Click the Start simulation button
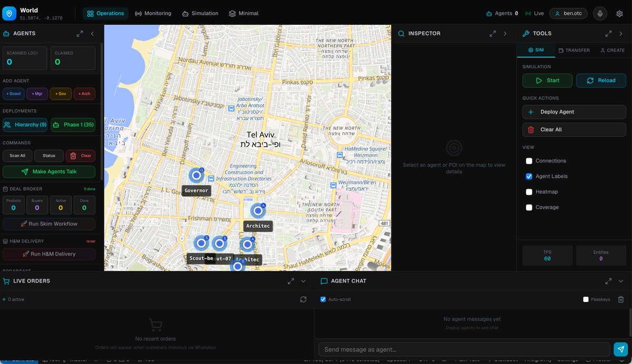Screen dimensions: 632x364 [547, 80]
